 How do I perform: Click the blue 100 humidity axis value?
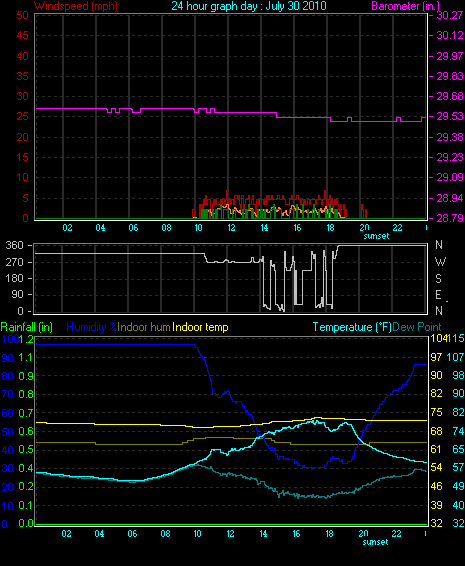10,339
